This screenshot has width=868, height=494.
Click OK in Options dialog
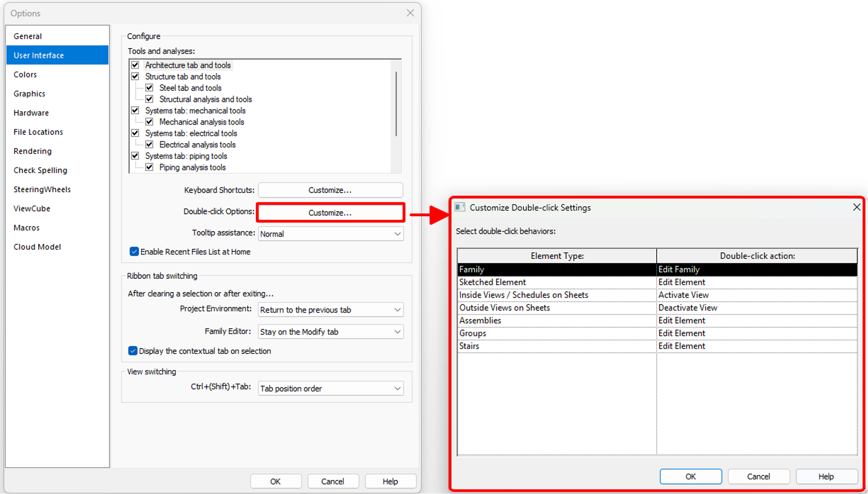[x=276, y=481]
